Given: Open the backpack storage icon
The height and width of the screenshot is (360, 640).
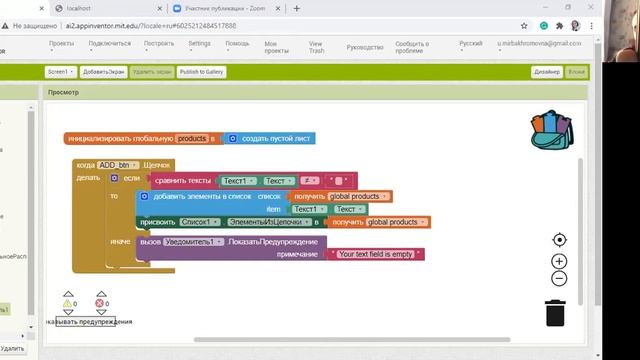Looking at the screenshot, I should click(552, 130).
